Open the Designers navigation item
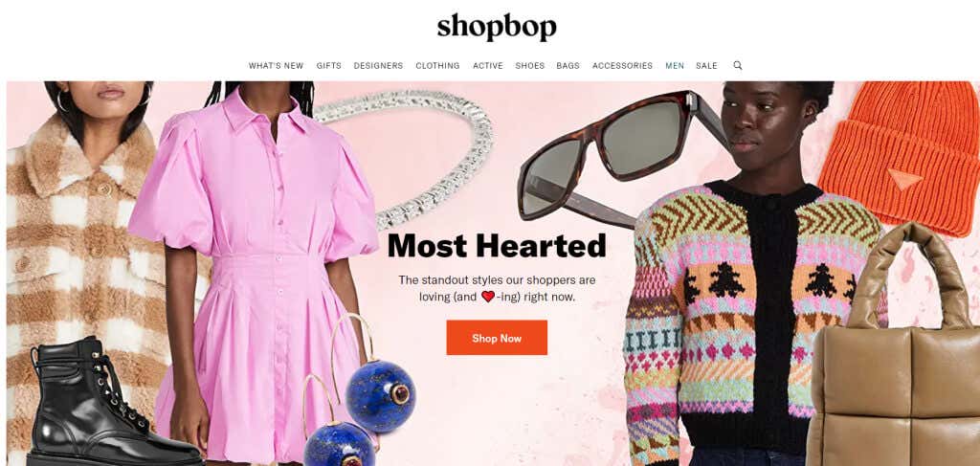980x466 pixels. click(378, 66)
